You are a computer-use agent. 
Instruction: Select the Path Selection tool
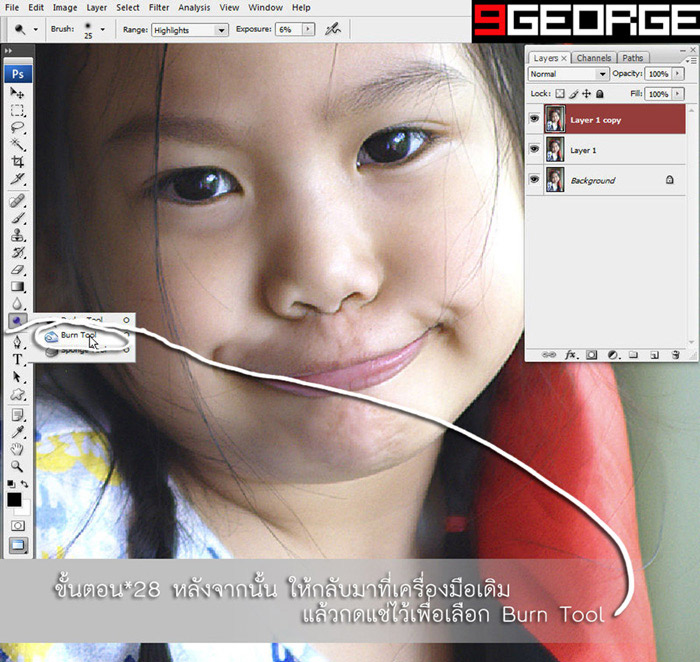(x=17, y=377)
